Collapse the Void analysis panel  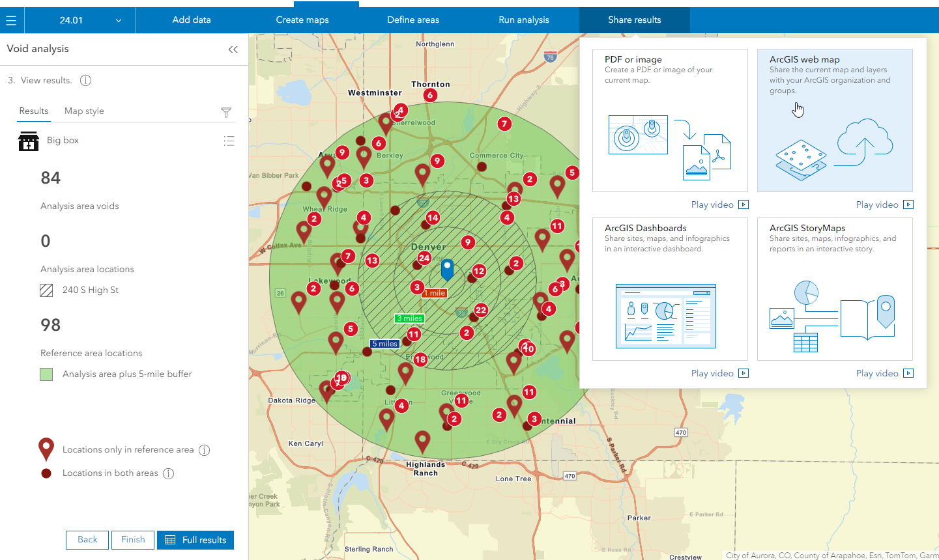point(233,48)
